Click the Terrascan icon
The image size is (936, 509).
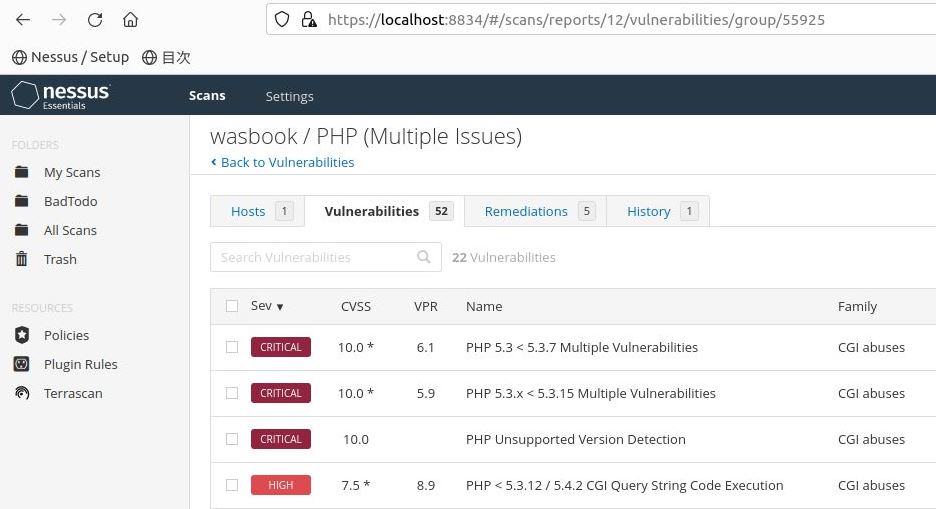pyautogui.click(x=22, y=393)
